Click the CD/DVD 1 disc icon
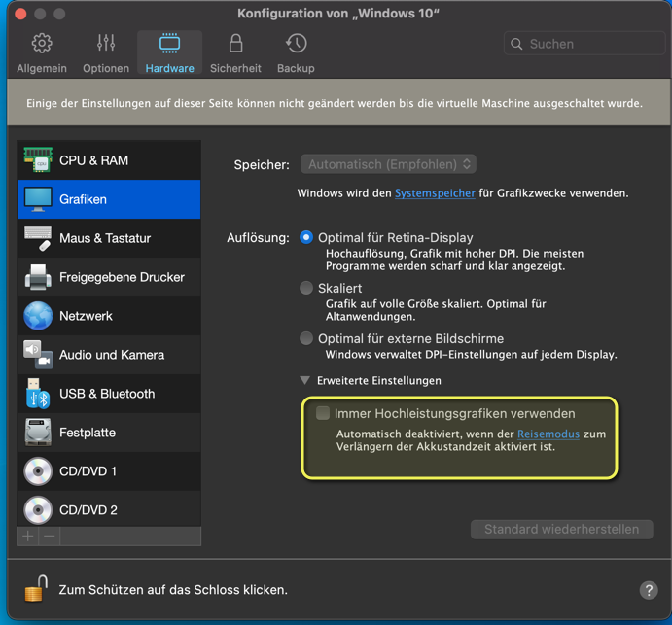This screenshot has width=672, height=625. 38,471
